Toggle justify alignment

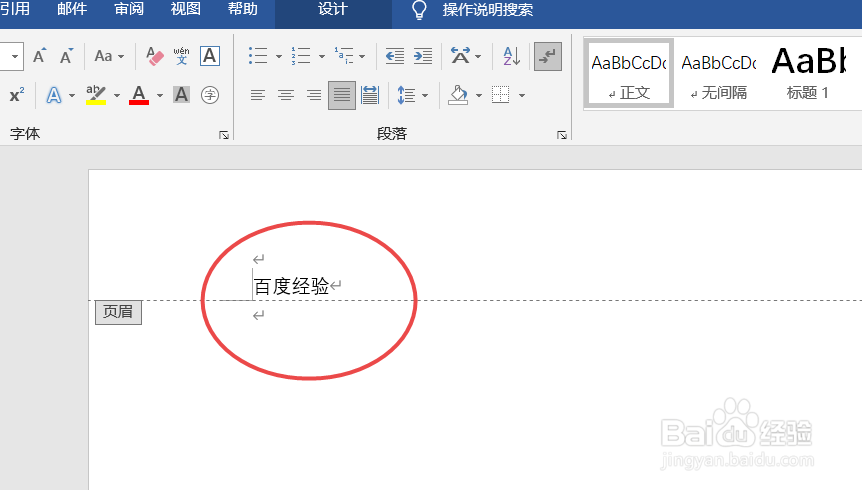342,95
